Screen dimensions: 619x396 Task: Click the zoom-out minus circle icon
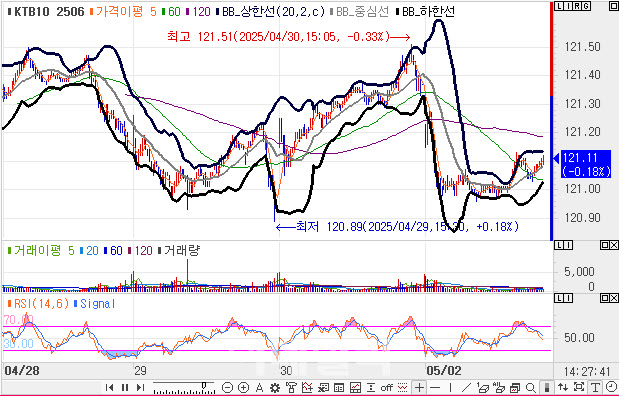coord(228,388)
